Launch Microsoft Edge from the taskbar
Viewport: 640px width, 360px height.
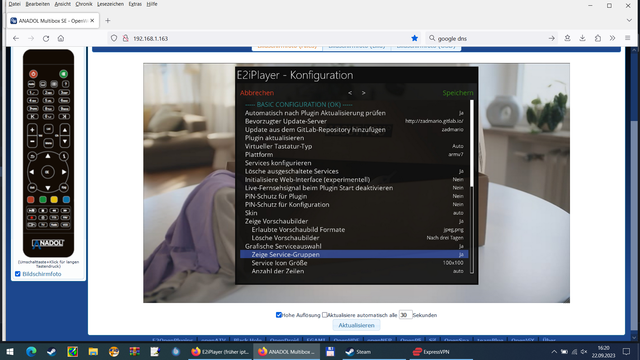31,351
